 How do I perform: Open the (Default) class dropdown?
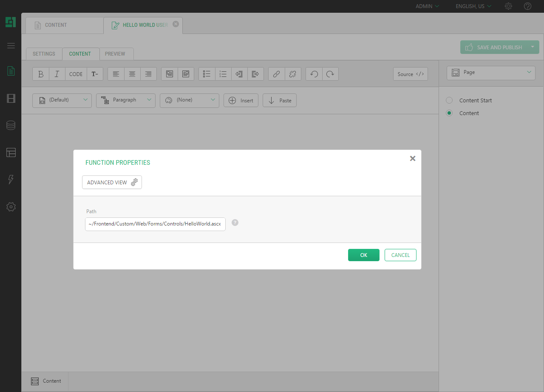[62, 100]
